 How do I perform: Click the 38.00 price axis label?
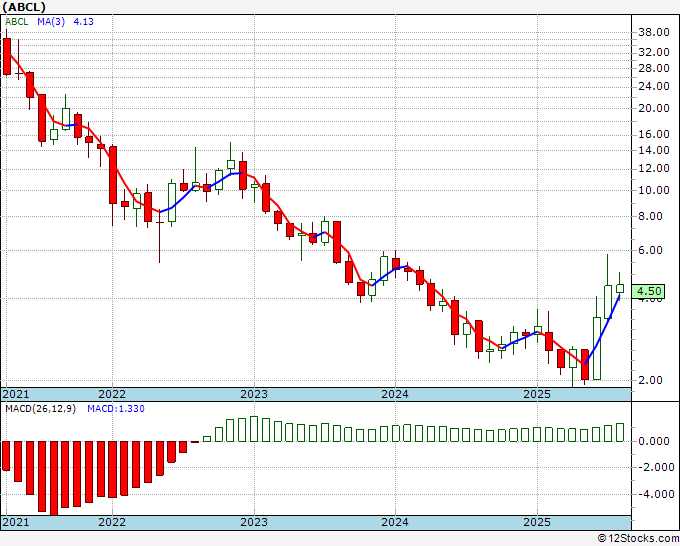tap(654, 32)
